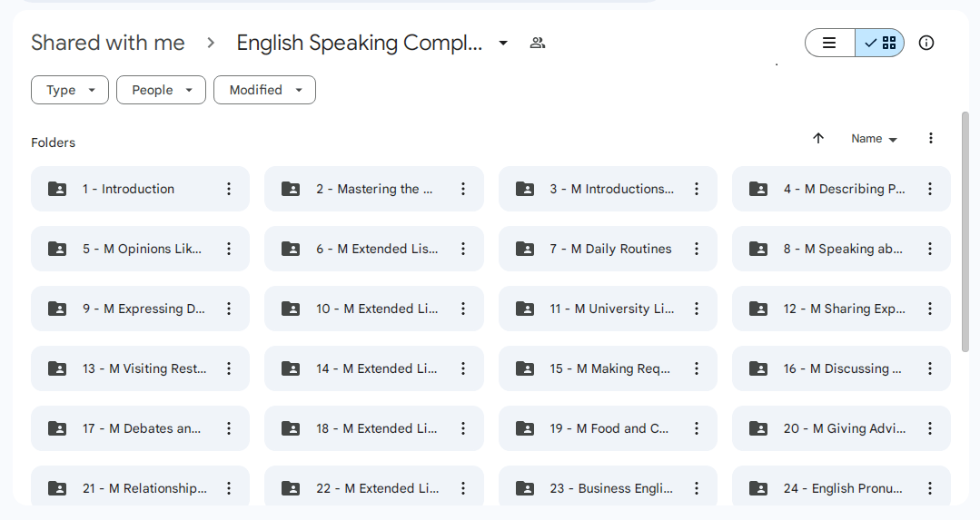Open more actions for 14 - M Extended Li
The height and width of the screenshot is (520, 980).
(463, 368)
